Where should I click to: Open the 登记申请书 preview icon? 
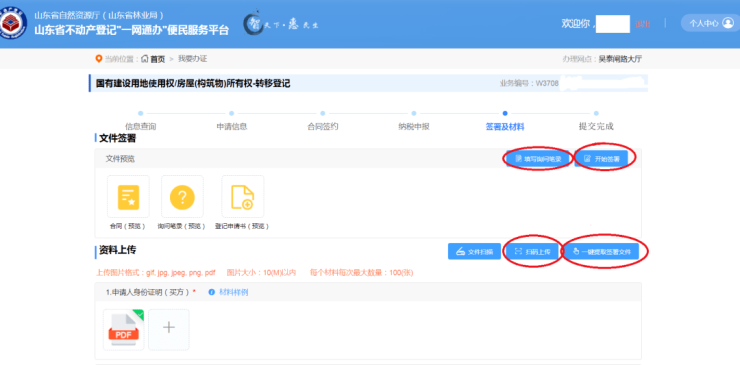pyautogui.click(x=243, y=197)
